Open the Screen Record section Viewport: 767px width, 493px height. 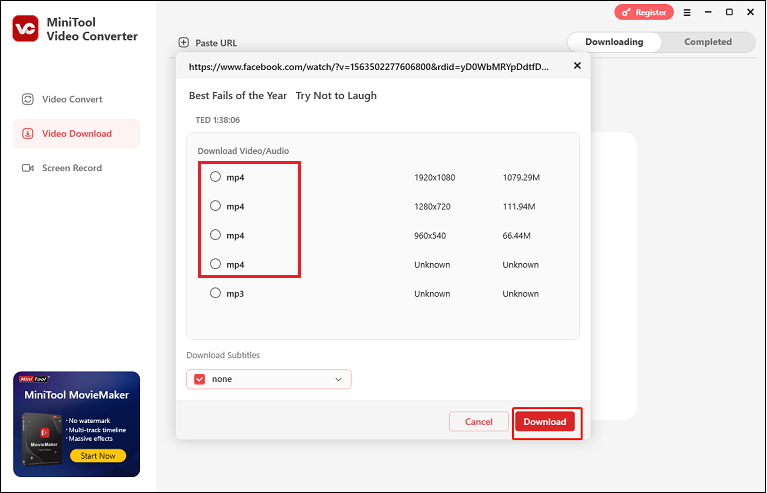(76, 168)
